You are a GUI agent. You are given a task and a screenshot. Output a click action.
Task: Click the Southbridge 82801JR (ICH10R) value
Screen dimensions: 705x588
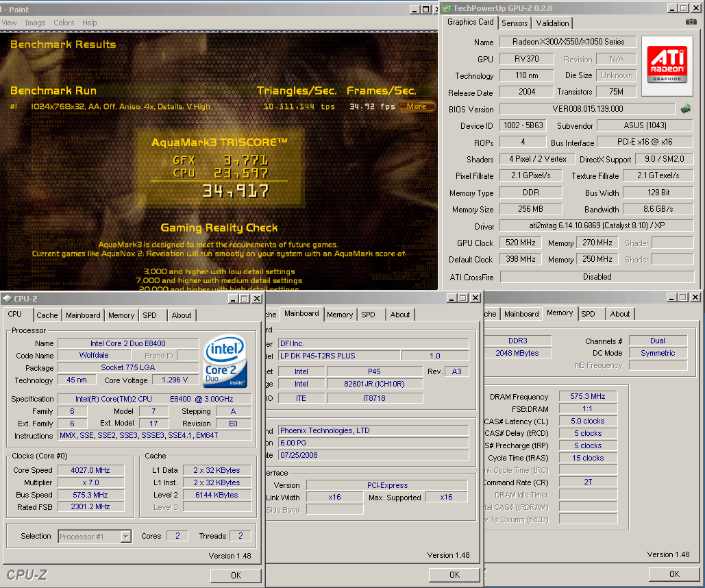point(375,384)
